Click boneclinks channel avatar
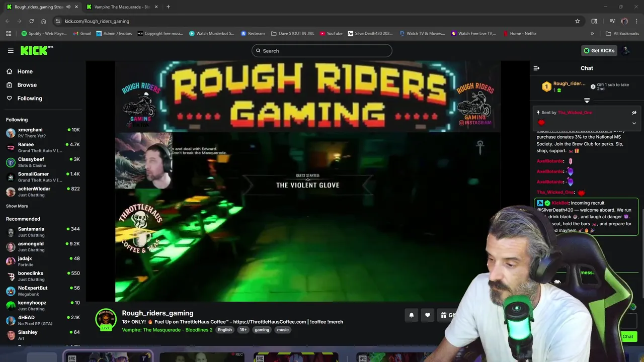 tap(11, 277)
